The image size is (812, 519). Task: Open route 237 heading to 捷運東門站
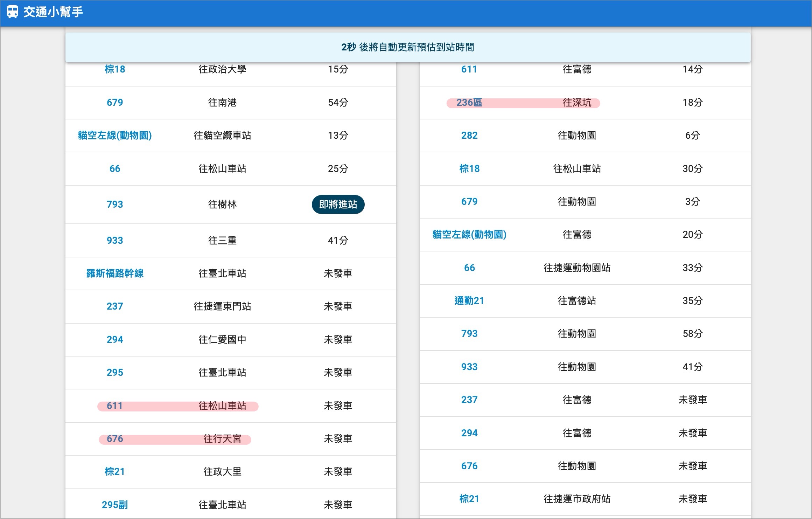pos(115,306)
